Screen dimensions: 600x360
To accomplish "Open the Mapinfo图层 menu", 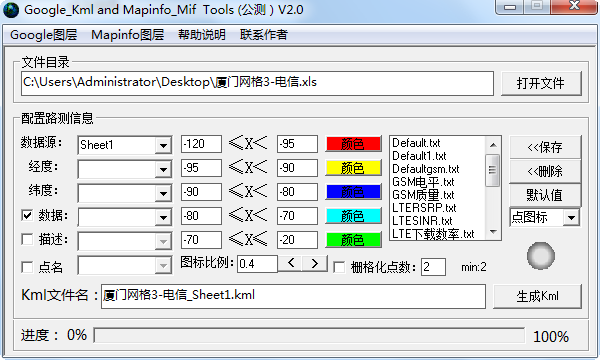I will pyautogui.click(x=127, y=35).
